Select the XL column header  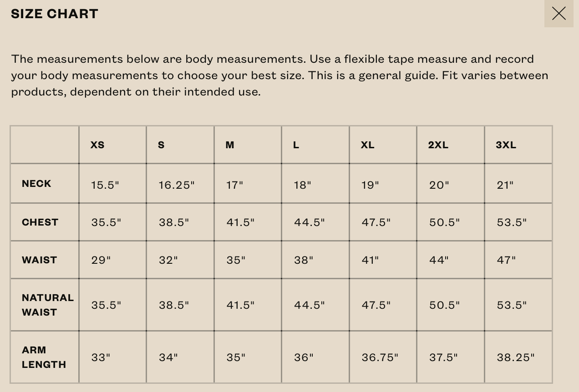[x=367, y=145]
